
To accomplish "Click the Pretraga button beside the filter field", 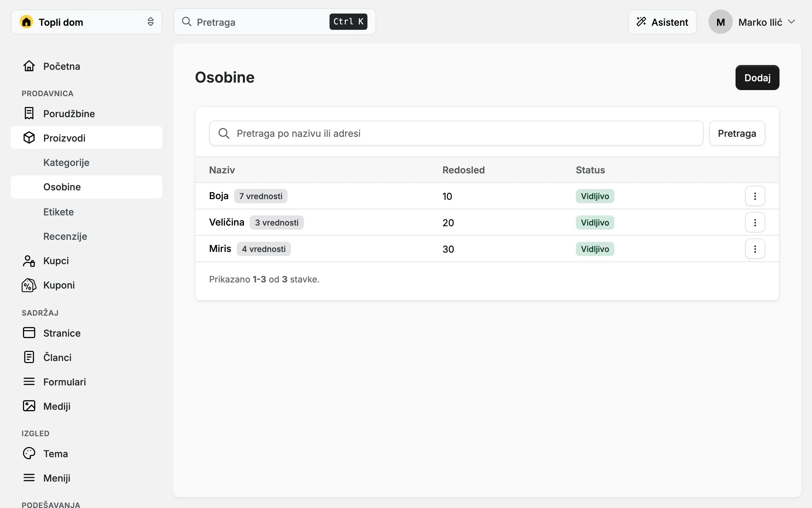I will point(737,133).
